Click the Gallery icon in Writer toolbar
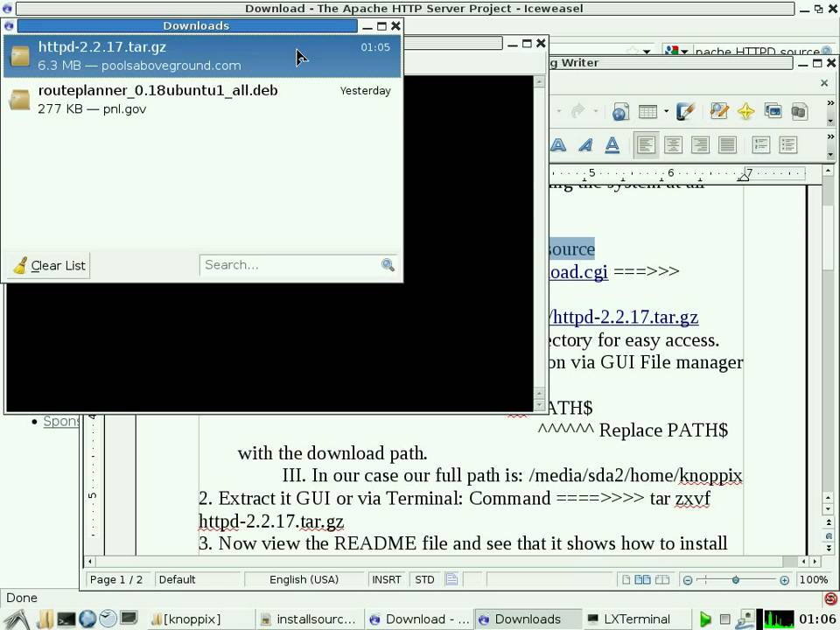 [773, 111]
